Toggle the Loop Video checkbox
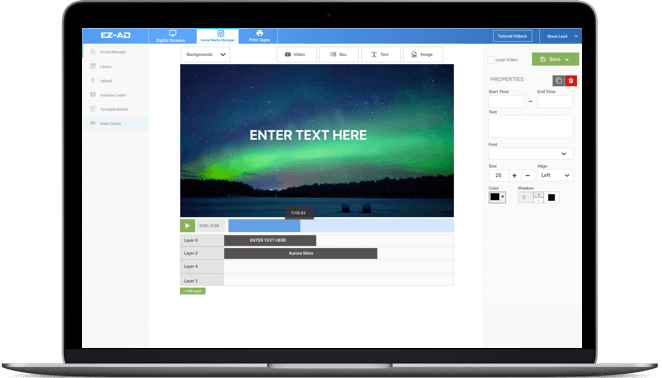 tap(491, 60)
